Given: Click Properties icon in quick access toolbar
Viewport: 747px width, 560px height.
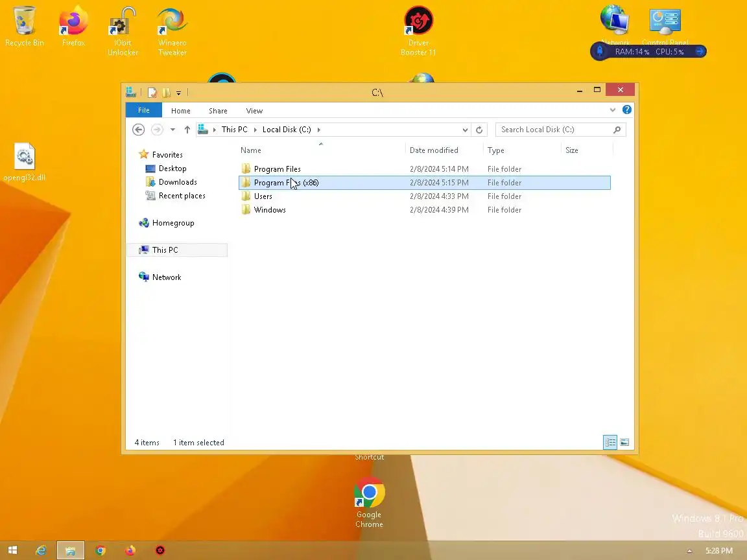Looking at the screenshot, I should click(152, 93).
